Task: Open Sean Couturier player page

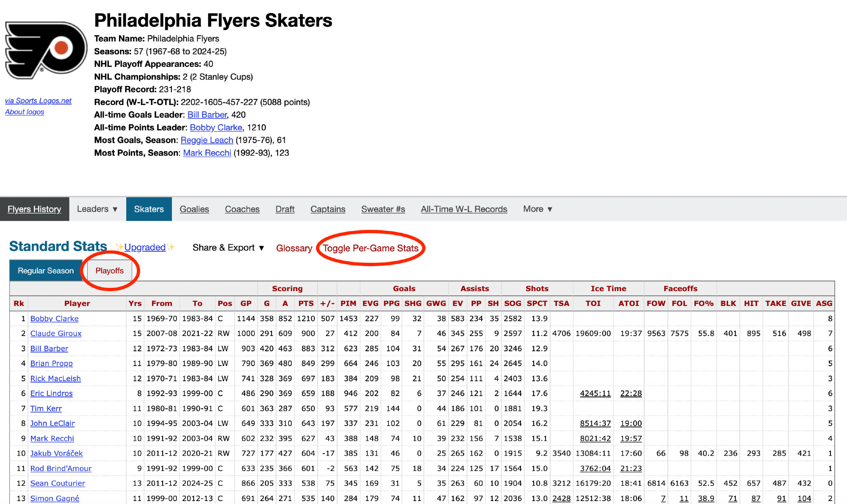Action: coord(58,484)
